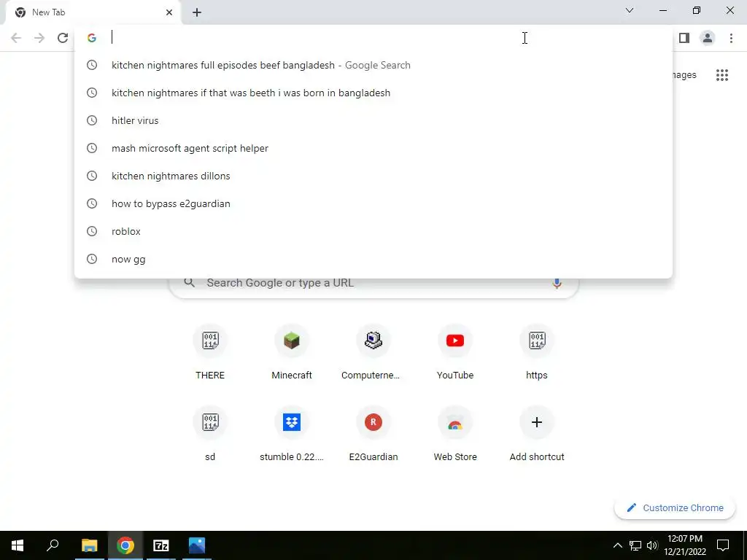
Task: Open the notification center icon
Action: pyautogui.click(x=723, y=545)
